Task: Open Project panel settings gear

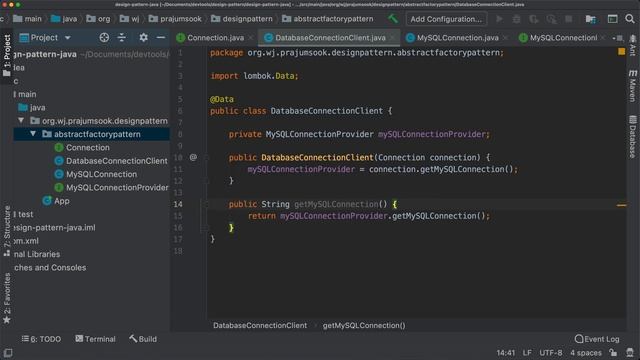Action: [x=143, y=38]
